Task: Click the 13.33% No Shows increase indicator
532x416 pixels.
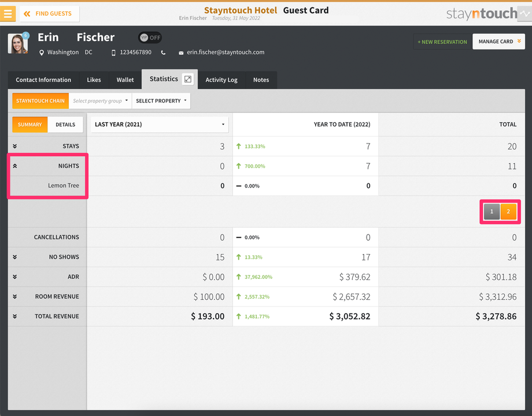Action: coord(249,257)
